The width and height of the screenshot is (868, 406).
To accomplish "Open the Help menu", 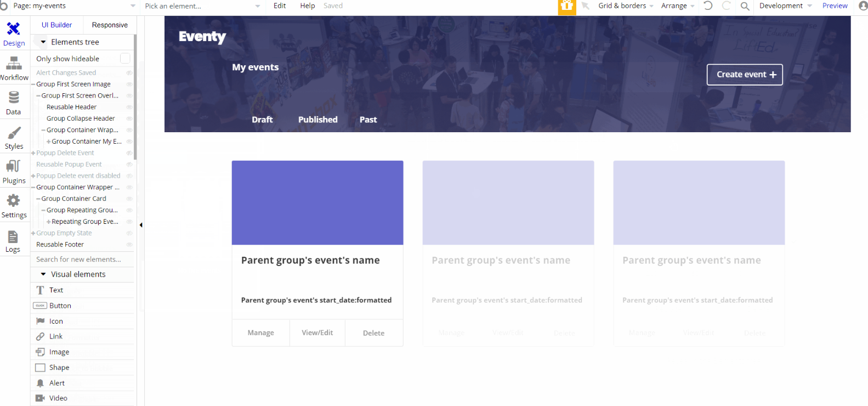I will click(308, 6).
